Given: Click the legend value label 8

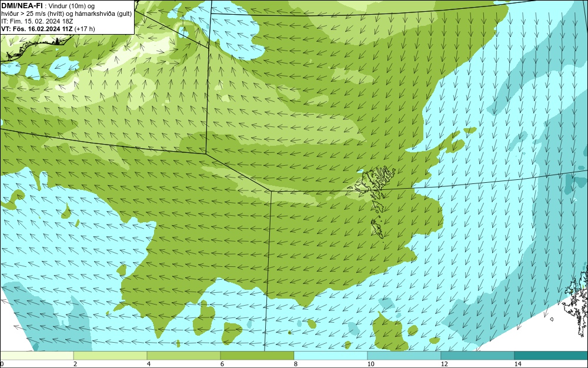Looking at the screenshot, I should coord(296,364).
